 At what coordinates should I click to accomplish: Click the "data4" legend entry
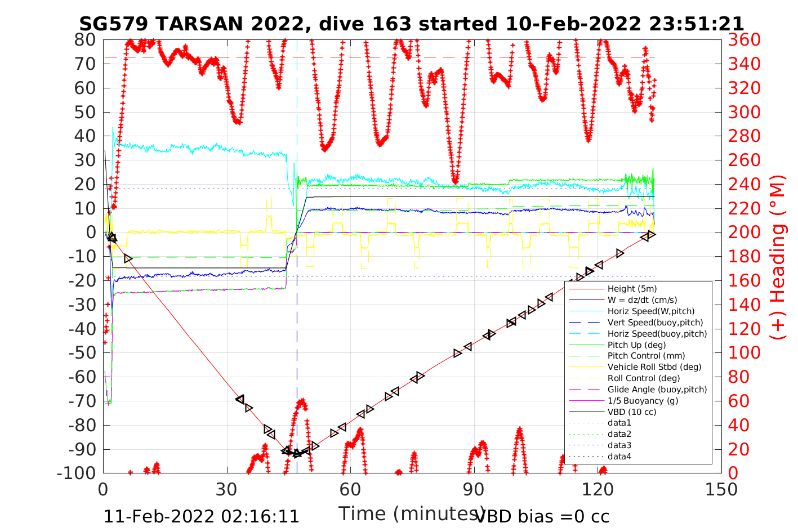619,457
